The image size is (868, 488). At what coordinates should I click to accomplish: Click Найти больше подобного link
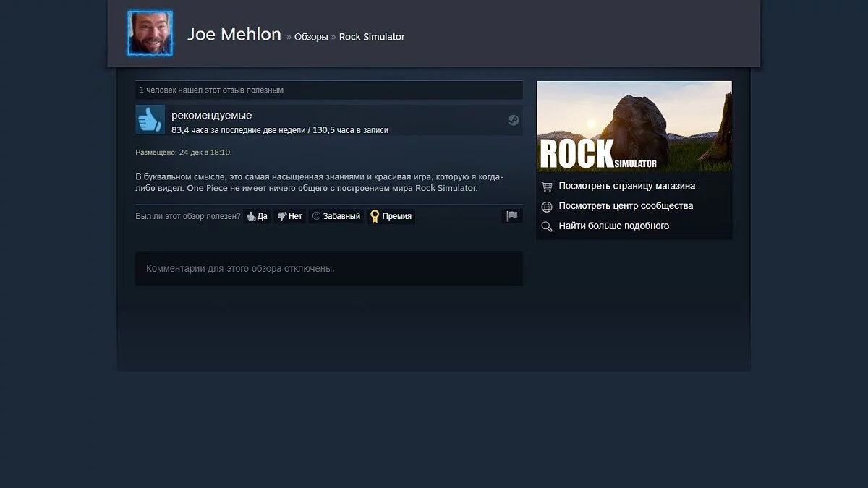click(613, 226)
